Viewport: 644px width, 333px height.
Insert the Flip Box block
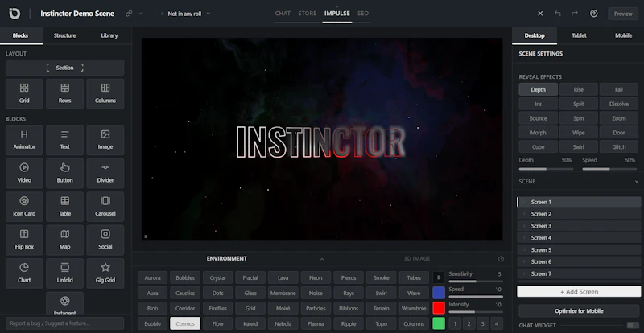(24, 240)
